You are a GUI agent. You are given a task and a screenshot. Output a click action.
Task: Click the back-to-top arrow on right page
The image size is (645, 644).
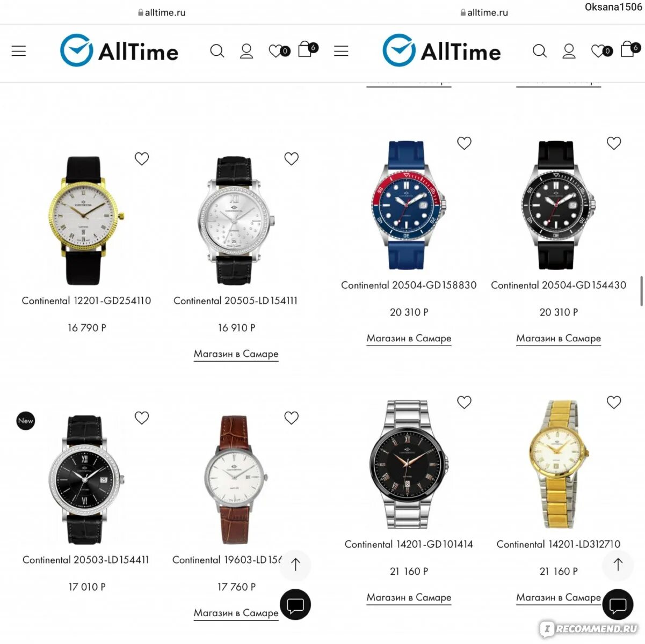click(x=618, y=565)
